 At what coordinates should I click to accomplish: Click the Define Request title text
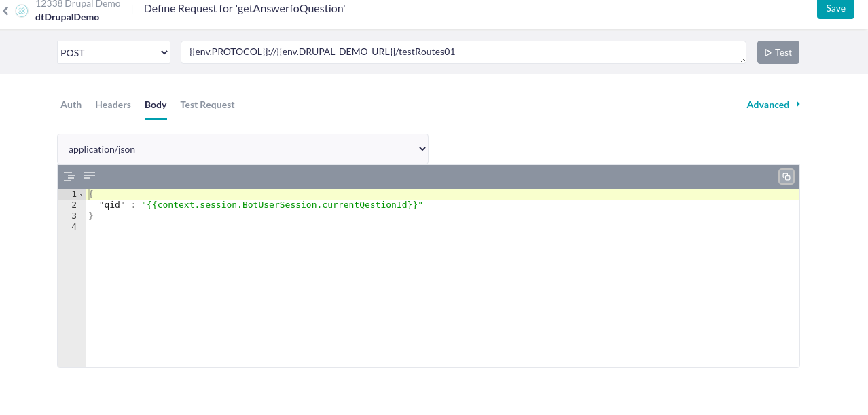click(x=245, y=8)
